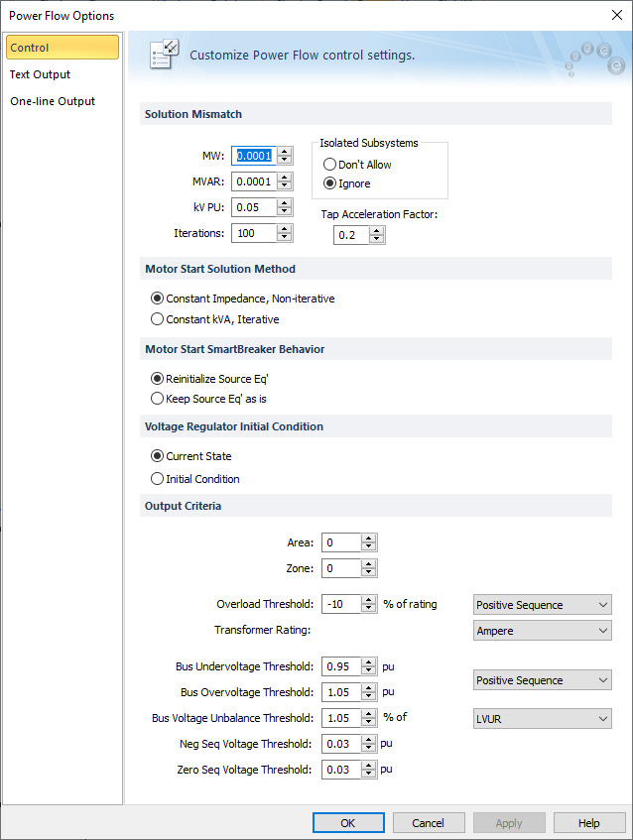Decrease the Zero Seq Voltage Threshold
This screenshot has height=840, width=633.
tap(368, 774)
